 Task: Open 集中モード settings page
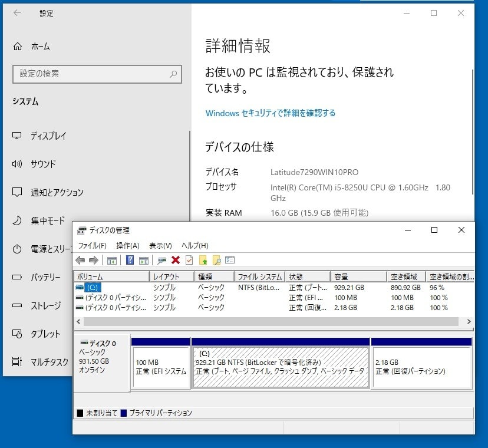point(38,220)
